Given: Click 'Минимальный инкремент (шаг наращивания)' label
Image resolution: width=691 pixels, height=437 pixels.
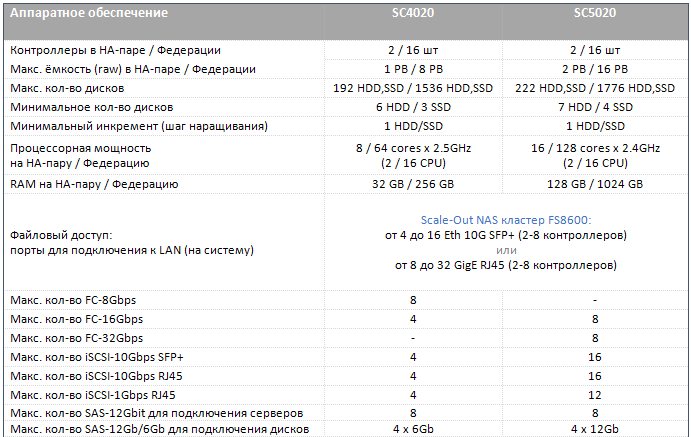Looking at the screenshot, I should [x=139, y=126].
